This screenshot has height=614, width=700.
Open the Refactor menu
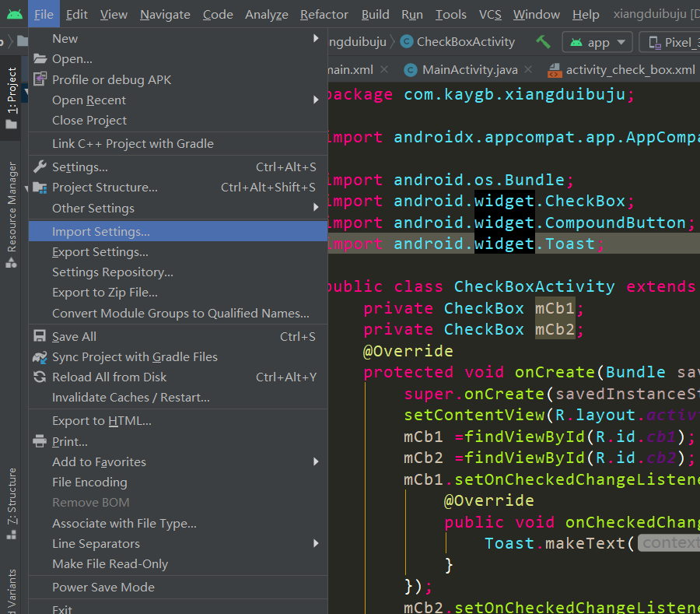pyautogui.click(x=324, y=14)
